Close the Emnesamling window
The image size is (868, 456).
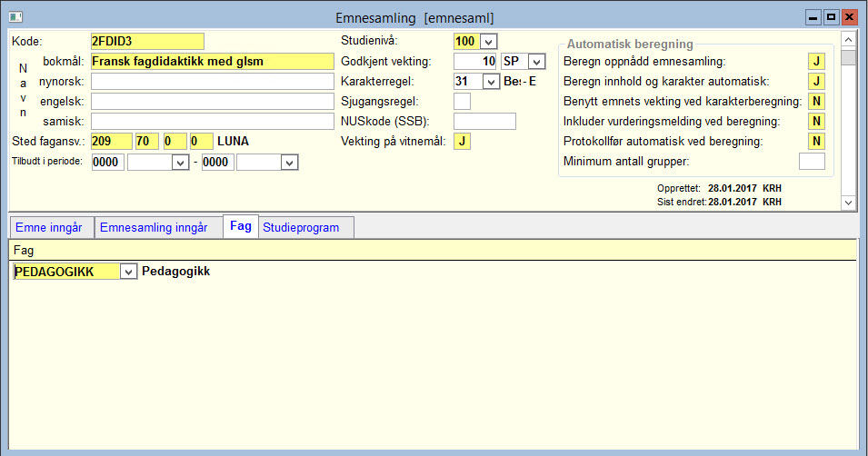tap(849, 17)
